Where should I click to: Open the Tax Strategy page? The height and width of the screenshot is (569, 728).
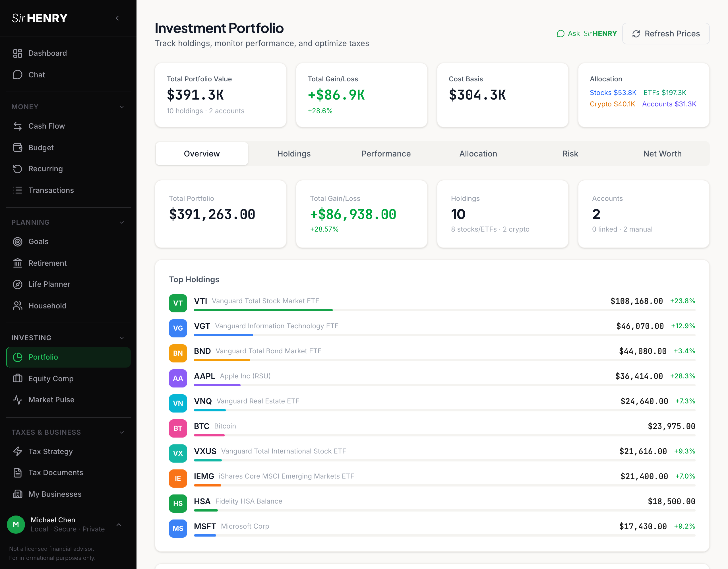68,451
